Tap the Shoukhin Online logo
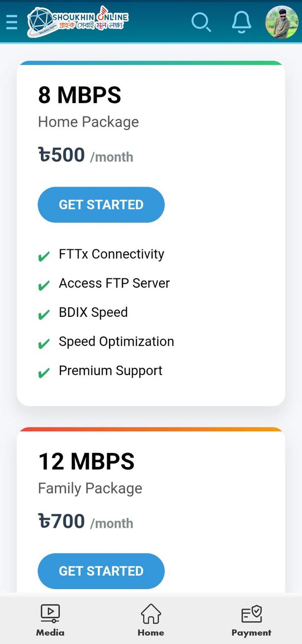This screenshot has width=302, height=644. tap(77, 21)
